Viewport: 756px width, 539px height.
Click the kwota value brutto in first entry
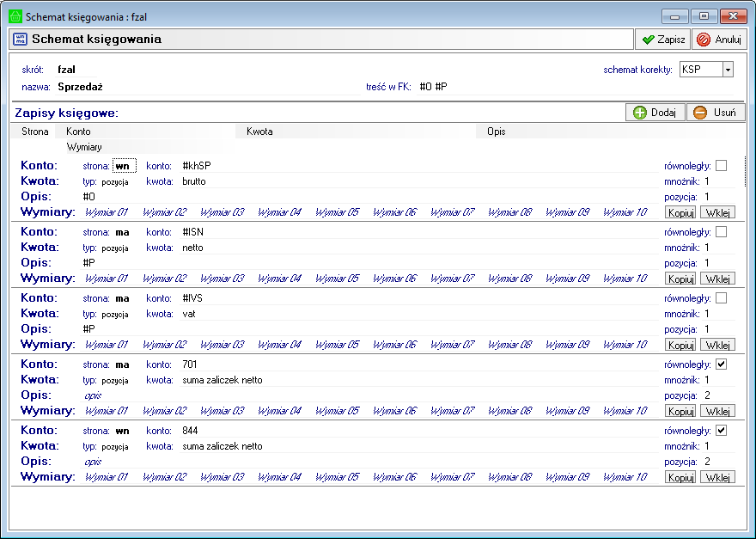pyautogui.click(x=194, y=181)
